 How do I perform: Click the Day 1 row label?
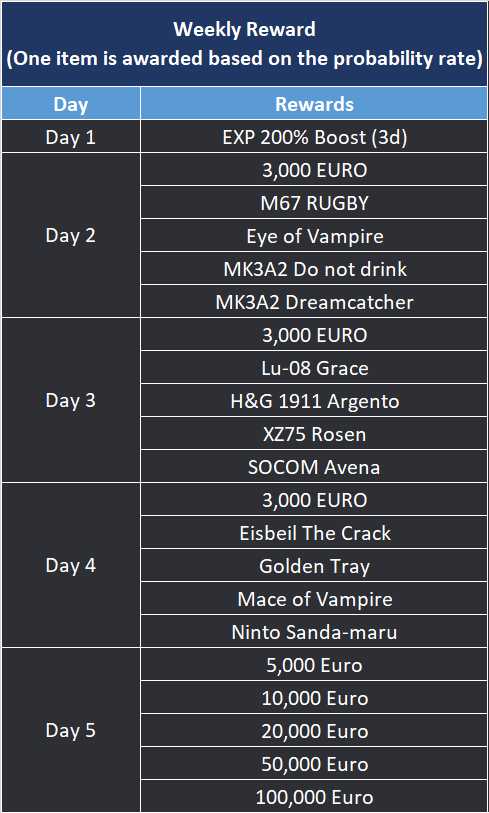coord(71,136)
